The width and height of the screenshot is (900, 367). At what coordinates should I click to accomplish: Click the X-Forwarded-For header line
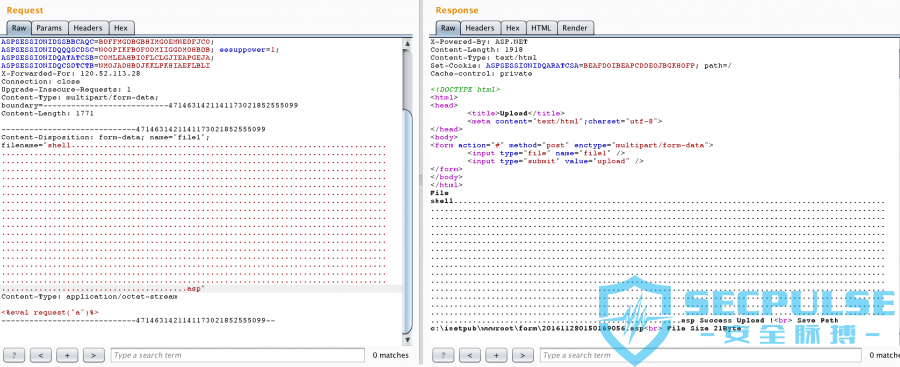pyautogui.click(x=71, y=74)
